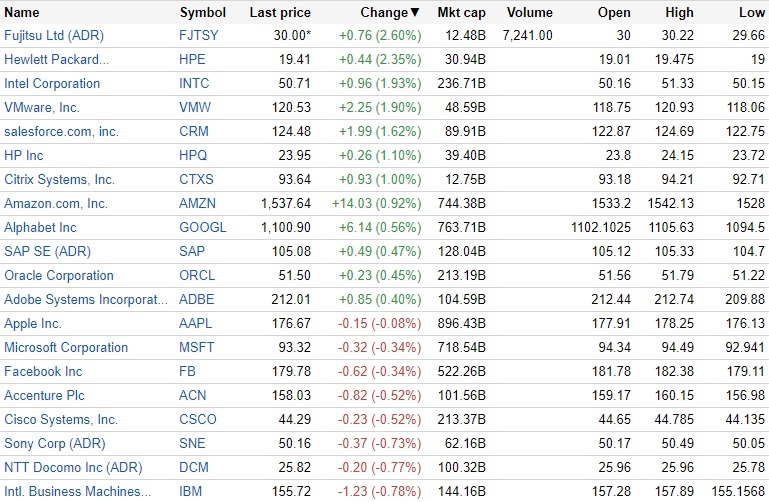
Task: Open the MSFT ticker symbol
Action: 197,348
